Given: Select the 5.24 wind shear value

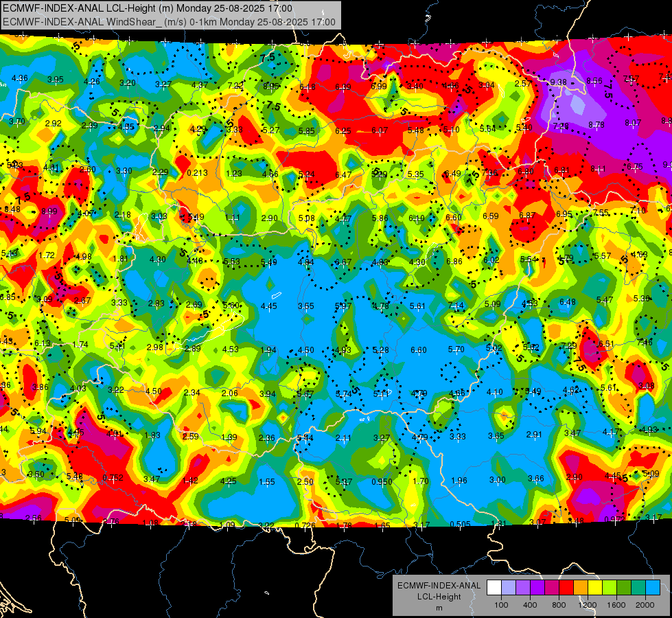Looking at the screenshot, I should pyautogui.click(x=306, y=174).
